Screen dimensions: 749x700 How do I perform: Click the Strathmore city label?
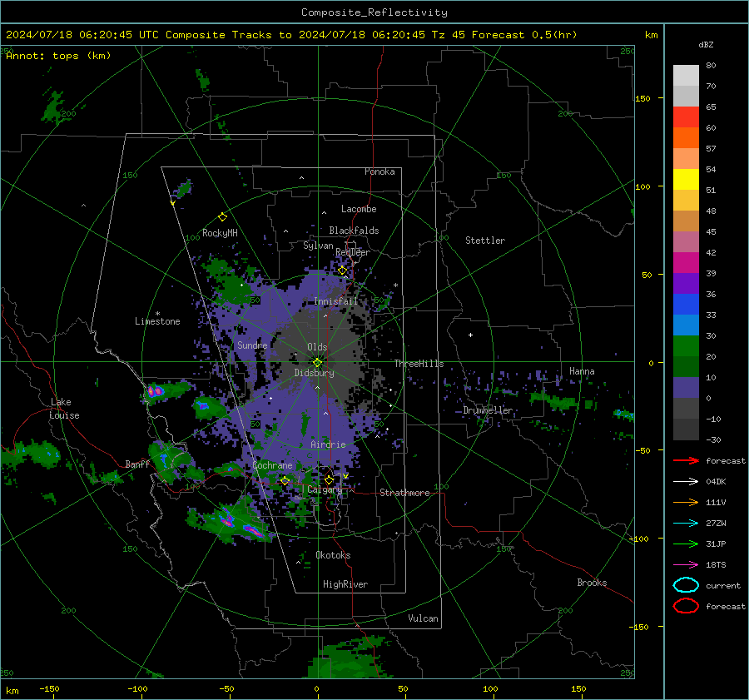[x=404, y=493]
